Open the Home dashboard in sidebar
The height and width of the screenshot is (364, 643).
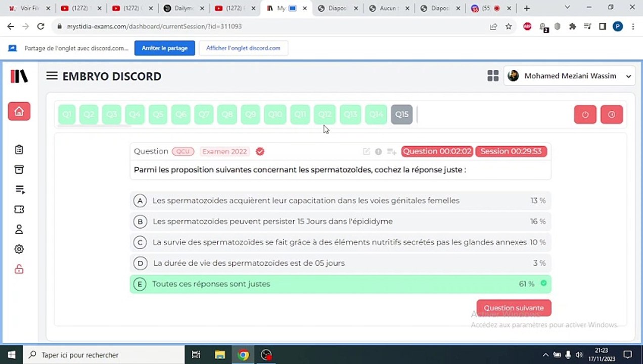[x=19, y=111]
